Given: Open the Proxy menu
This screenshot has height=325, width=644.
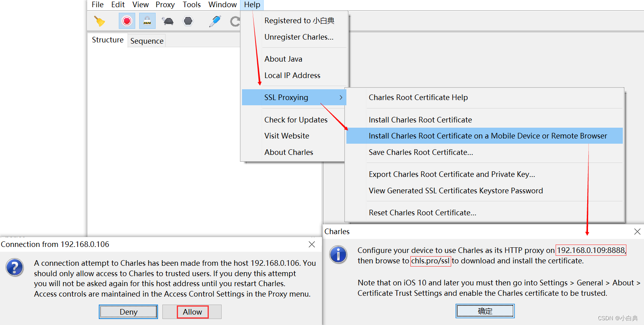Looking at the screenshot, I should [165, 5].
